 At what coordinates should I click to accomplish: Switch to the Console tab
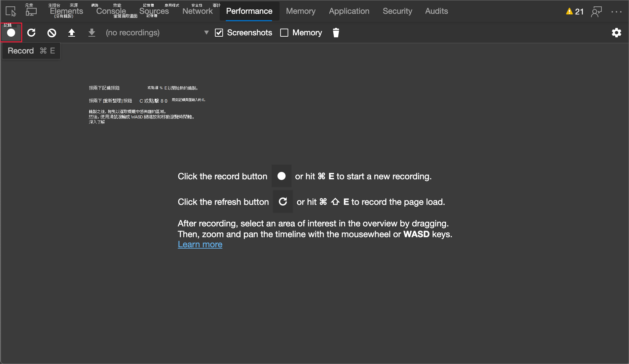pyautogui.click(x=111, y=11)
